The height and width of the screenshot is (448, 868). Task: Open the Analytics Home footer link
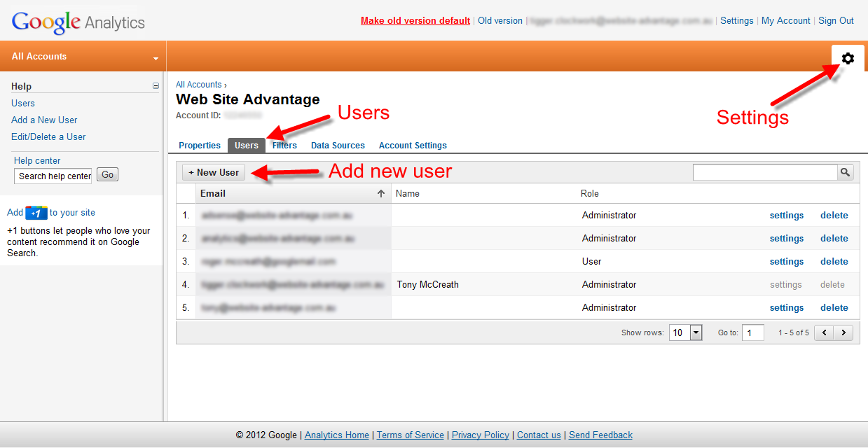337,435
